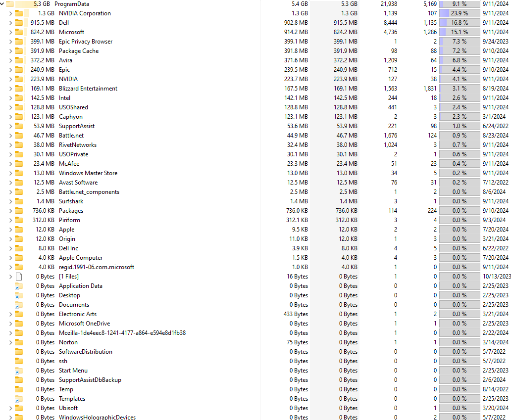Click the McAfee folder icon
The height and width of the screenshot is (420, 511).
[x=19, y=164]
